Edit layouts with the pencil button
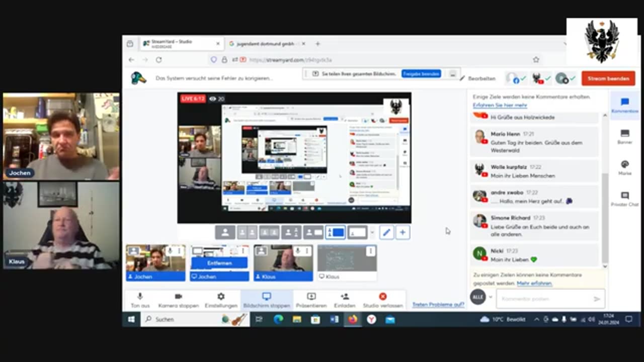Screen dimensions: 644x362 point(386,232)
